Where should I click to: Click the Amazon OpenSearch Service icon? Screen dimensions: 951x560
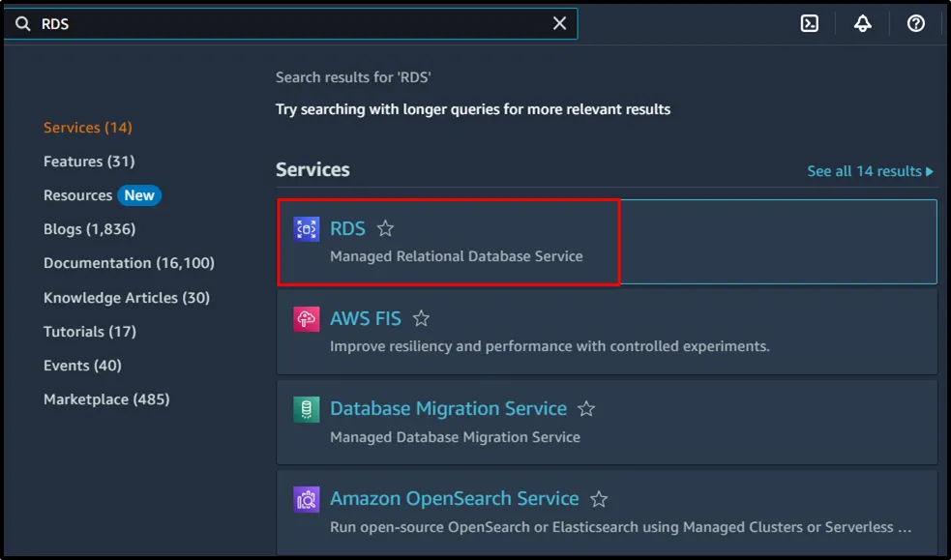307,499
